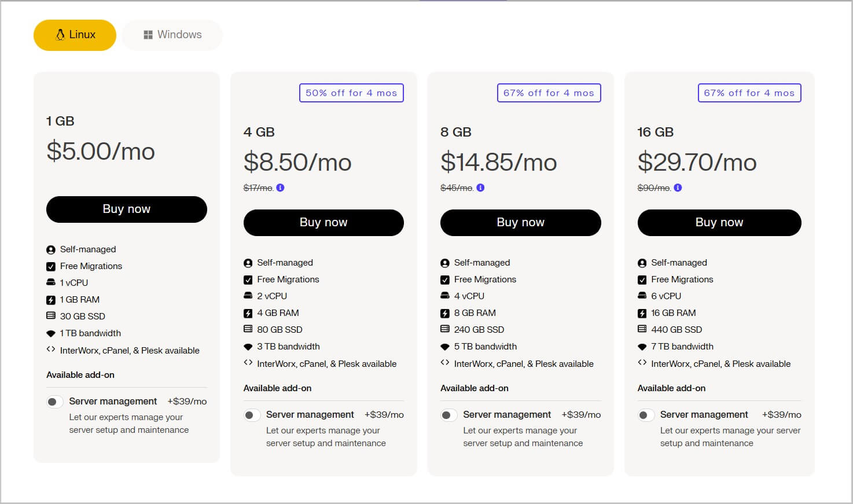Switch to the Windows tab
This screenshot has height=504, width=853.
pos(172,35)
